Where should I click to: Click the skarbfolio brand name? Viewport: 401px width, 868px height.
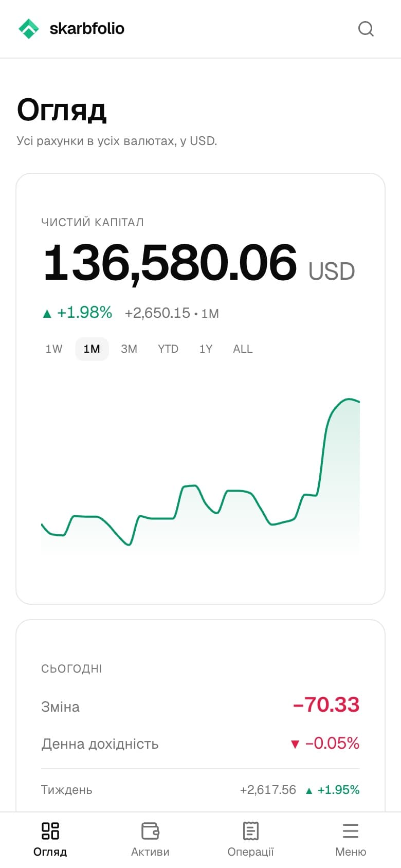(87, 28)
